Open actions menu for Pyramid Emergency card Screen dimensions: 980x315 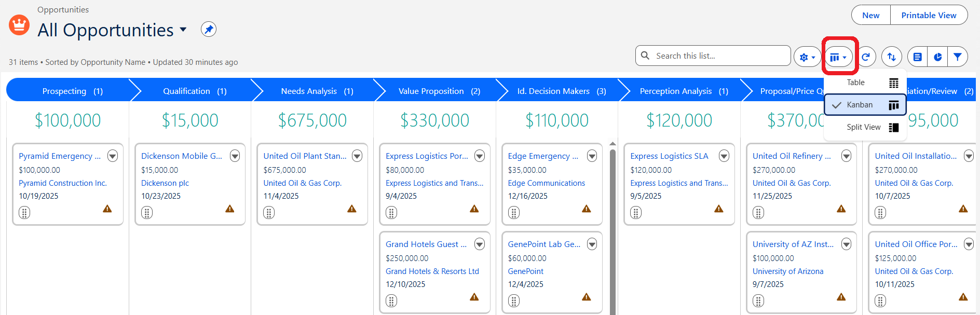(113, 156)
